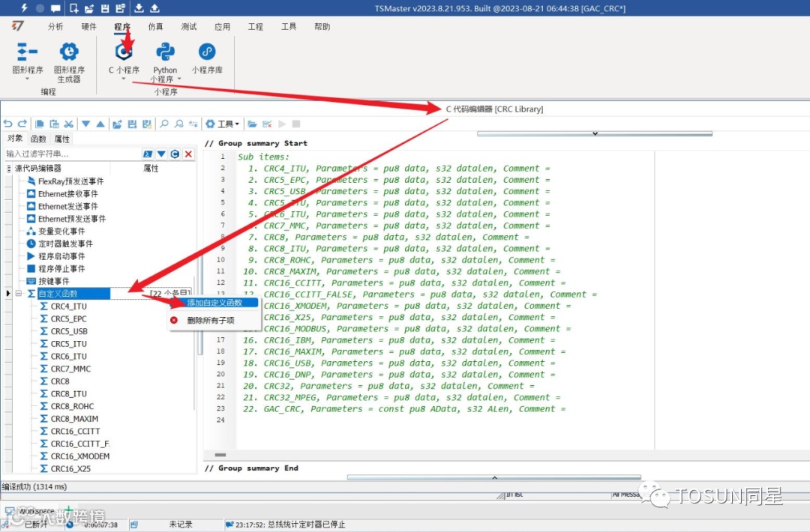Click the Save disk icon in the editor toolbar
810x532 pixels.
coord(132,124)
